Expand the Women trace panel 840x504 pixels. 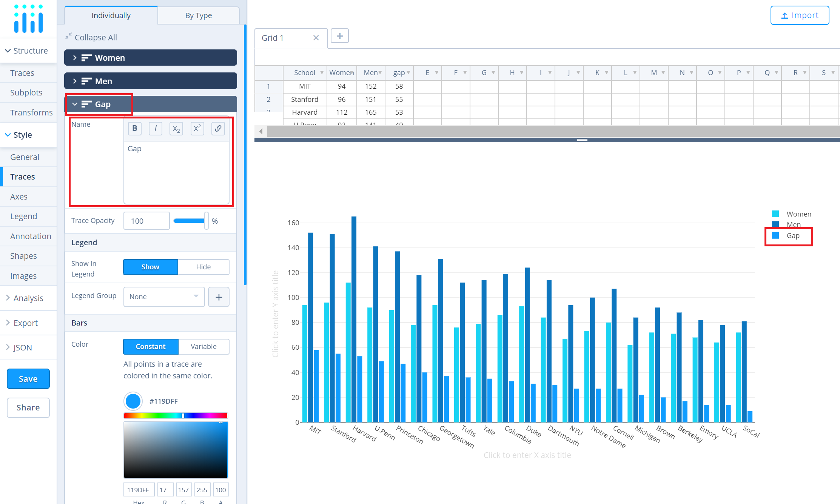click(x=151, y=58)
